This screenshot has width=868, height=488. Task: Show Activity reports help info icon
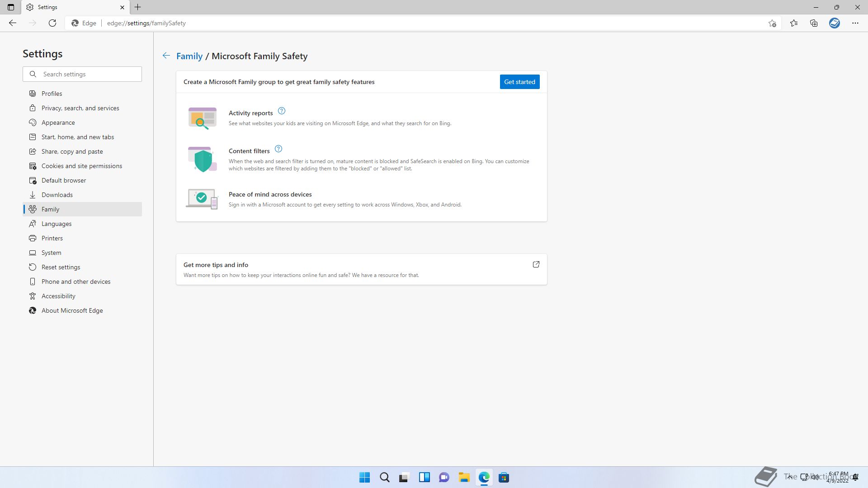coord(282,111)
